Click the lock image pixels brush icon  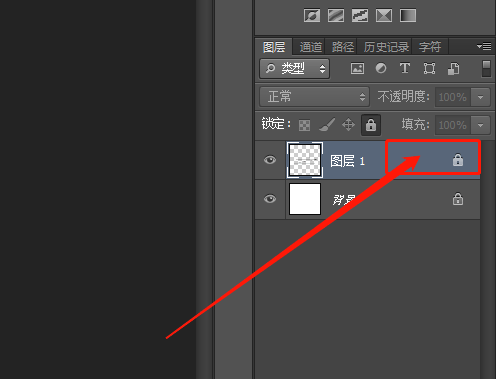coord(327,125)
